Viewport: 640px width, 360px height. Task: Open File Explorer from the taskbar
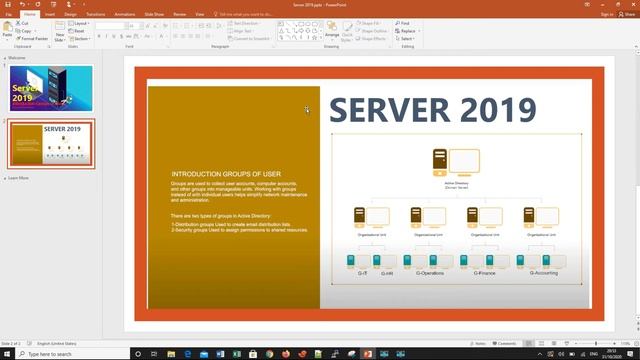pyautogui.click(x=171, y=354)
